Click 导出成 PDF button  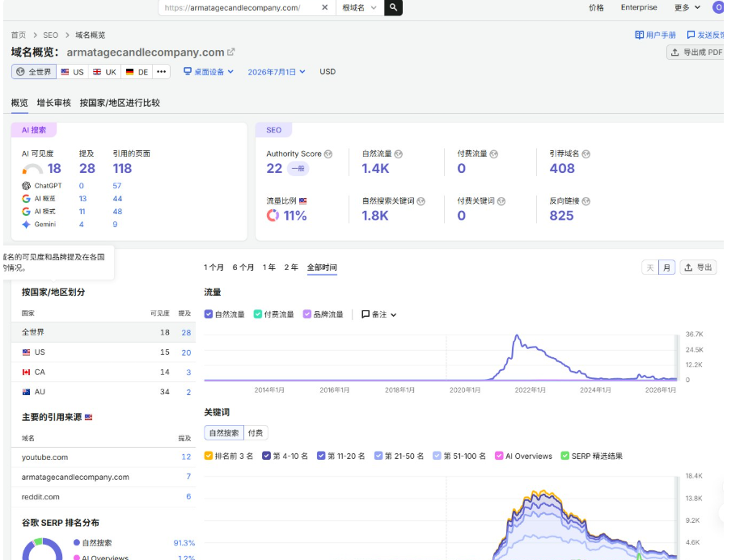695,53
